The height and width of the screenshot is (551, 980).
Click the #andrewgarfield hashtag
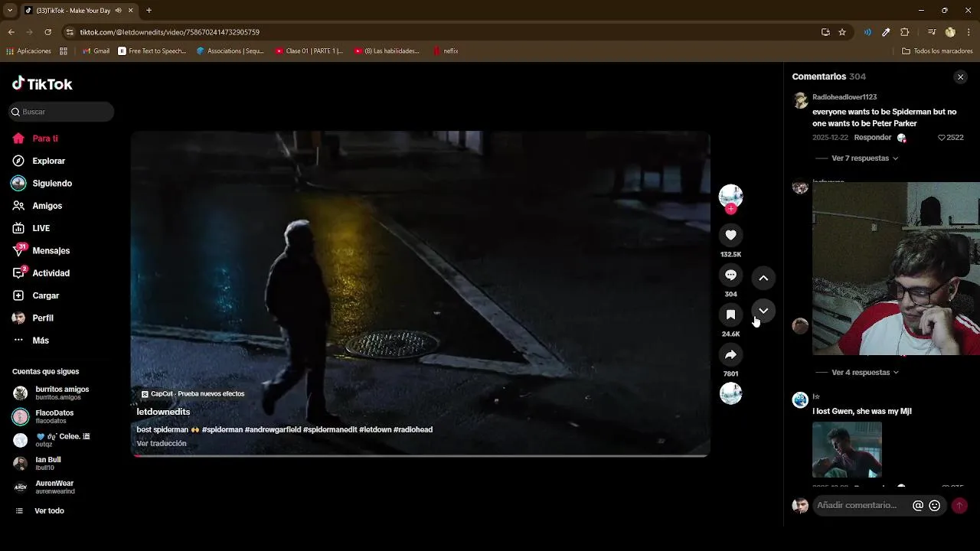[273, 430]
